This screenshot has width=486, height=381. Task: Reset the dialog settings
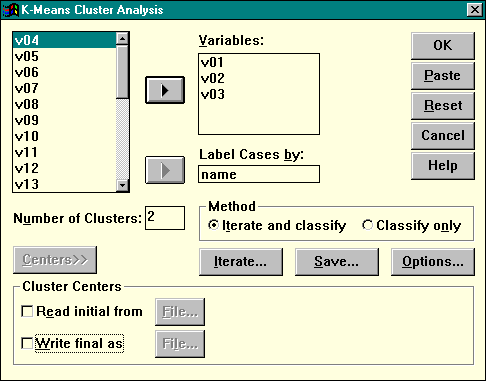[x=443, y=106]
